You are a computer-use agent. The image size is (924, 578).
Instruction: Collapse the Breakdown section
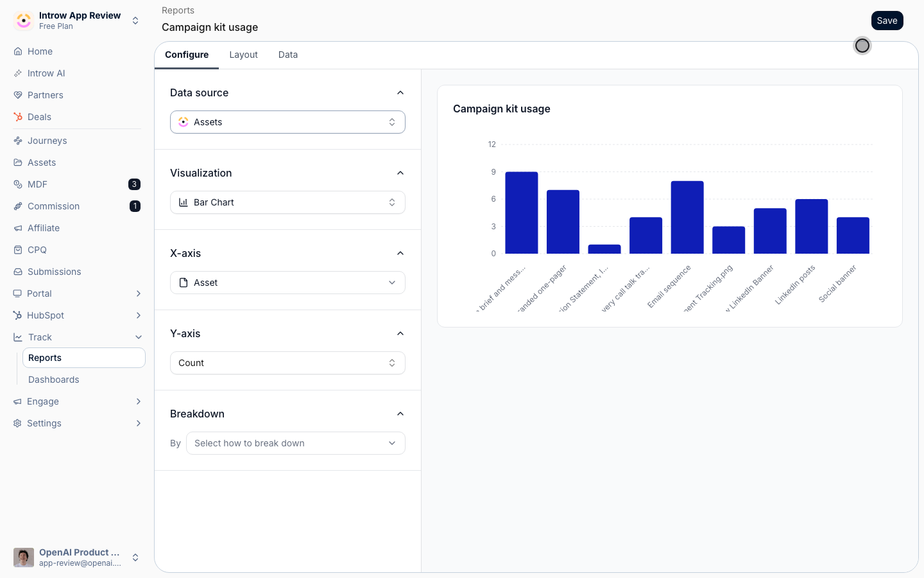point(400,414)
